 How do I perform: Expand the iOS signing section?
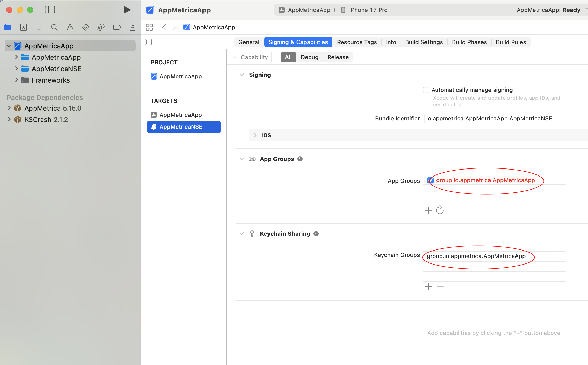(255, 135)
